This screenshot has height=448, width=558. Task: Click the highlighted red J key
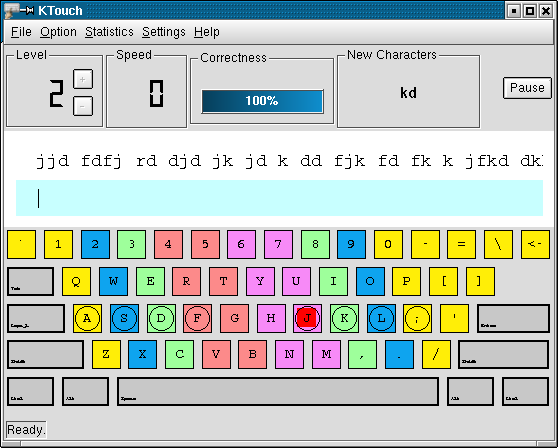point(307,318)
